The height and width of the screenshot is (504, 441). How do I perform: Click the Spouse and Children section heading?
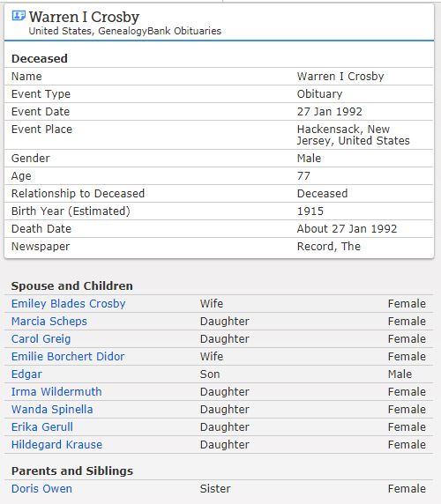(x=71, y=285)
